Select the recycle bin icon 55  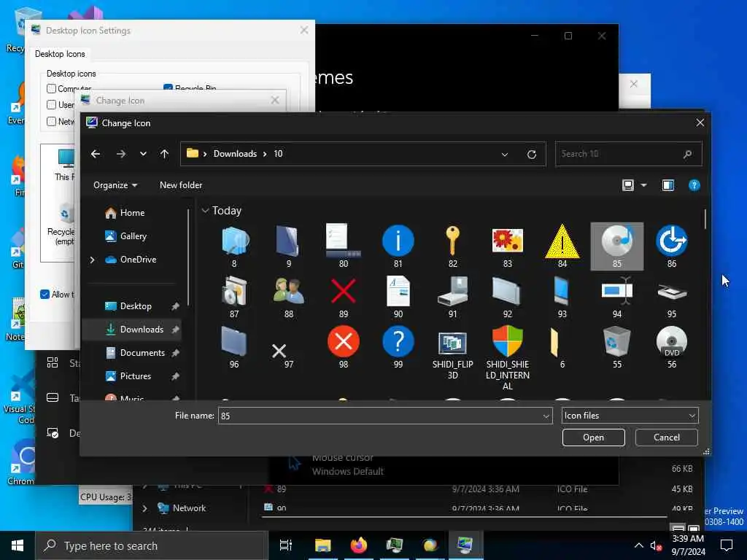coord(617,347)
